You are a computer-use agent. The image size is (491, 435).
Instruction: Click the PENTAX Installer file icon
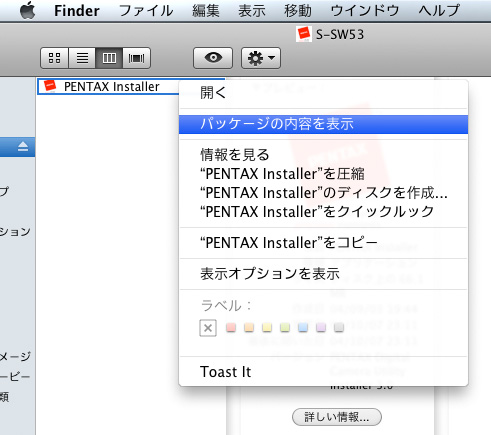(50, 86)
